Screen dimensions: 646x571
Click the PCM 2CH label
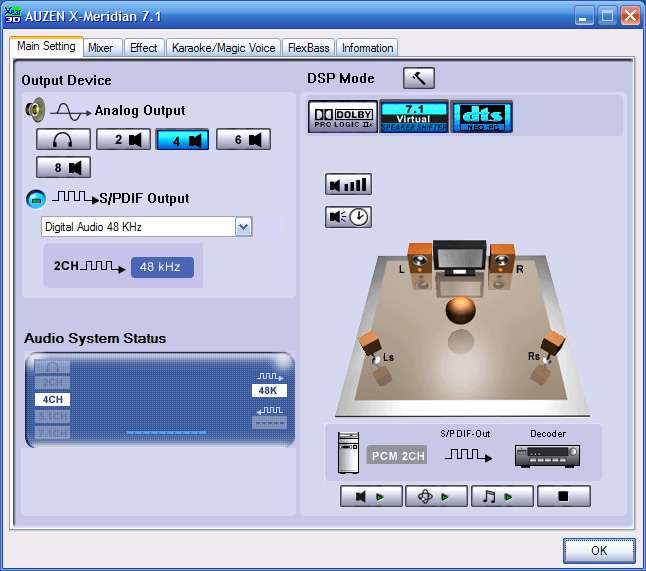point(397,455)
